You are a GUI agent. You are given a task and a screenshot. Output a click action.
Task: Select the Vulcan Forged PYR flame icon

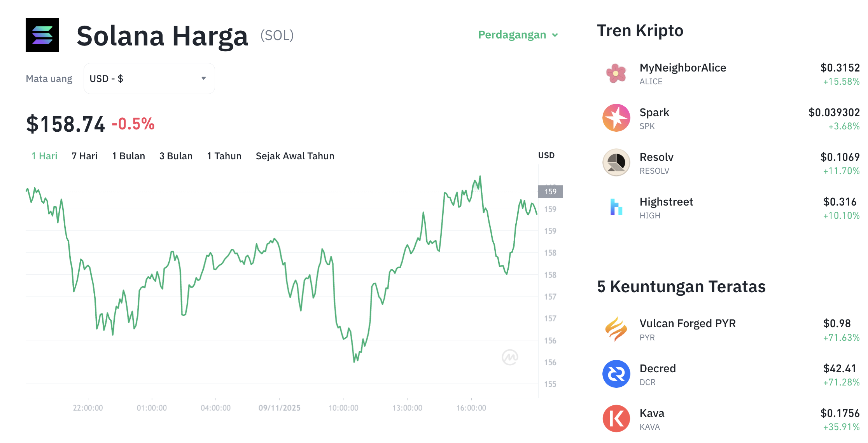point(616,329)
